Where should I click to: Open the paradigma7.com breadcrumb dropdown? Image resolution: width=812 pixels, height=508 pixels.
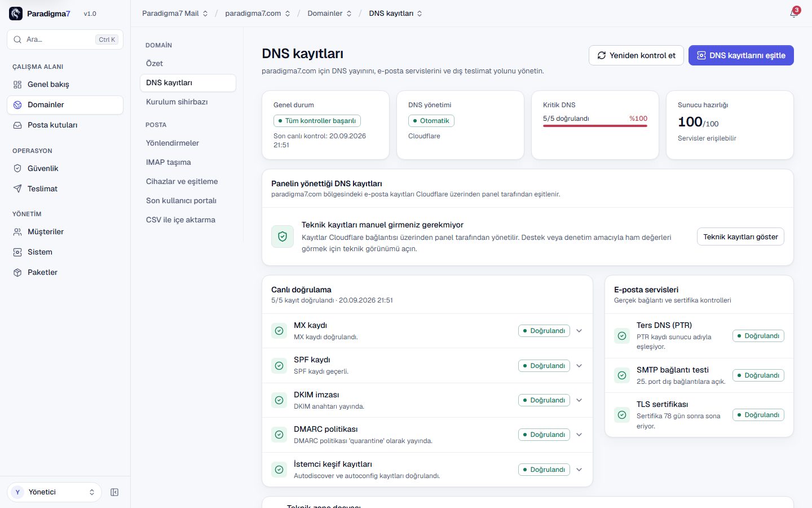pyautogui.click(x=258, y=14)
